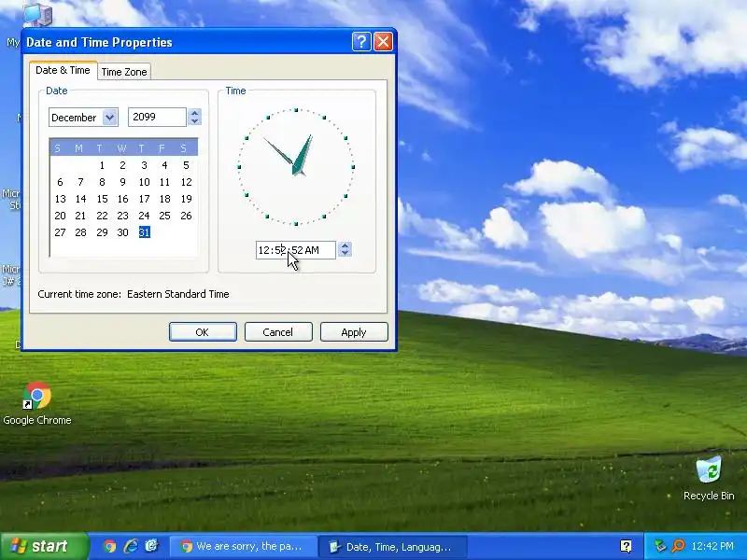
Task: Click the year field showing 2099
Action: [x=157, y=118]
